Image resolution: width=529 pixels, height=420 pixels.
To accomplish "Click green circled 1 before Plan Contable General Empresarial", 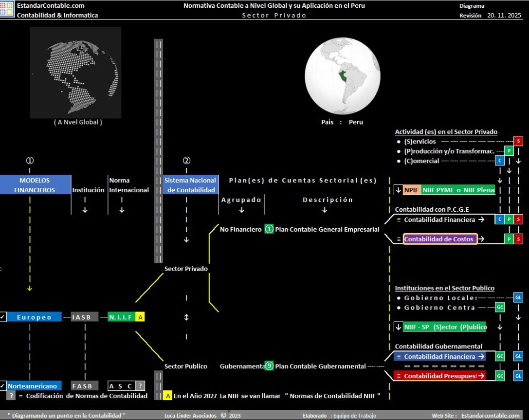I will tap(269, 229).
